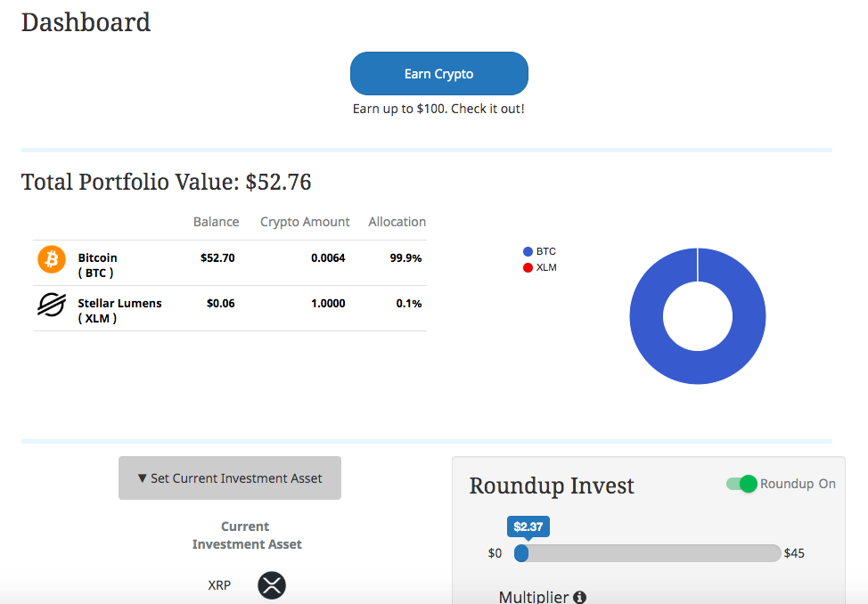Click the Crypto Amount column header
868x604 pixels.
305,222
